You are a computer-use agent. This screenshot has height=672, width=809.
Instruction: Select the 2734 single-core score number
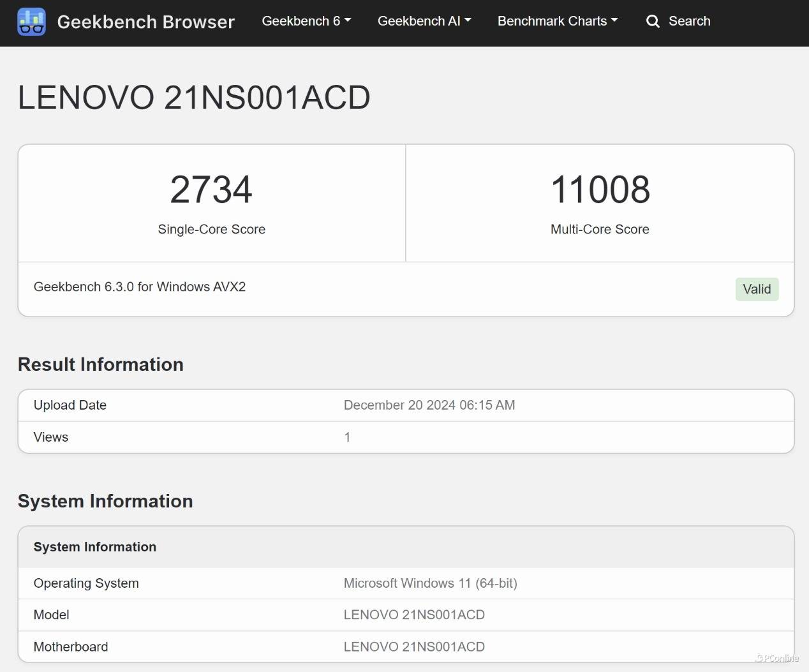[x=211, y=190]
